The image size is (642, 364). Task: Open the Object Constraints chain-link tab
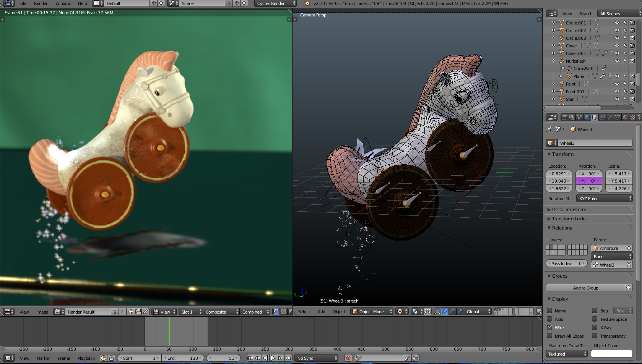click(602, 118)
